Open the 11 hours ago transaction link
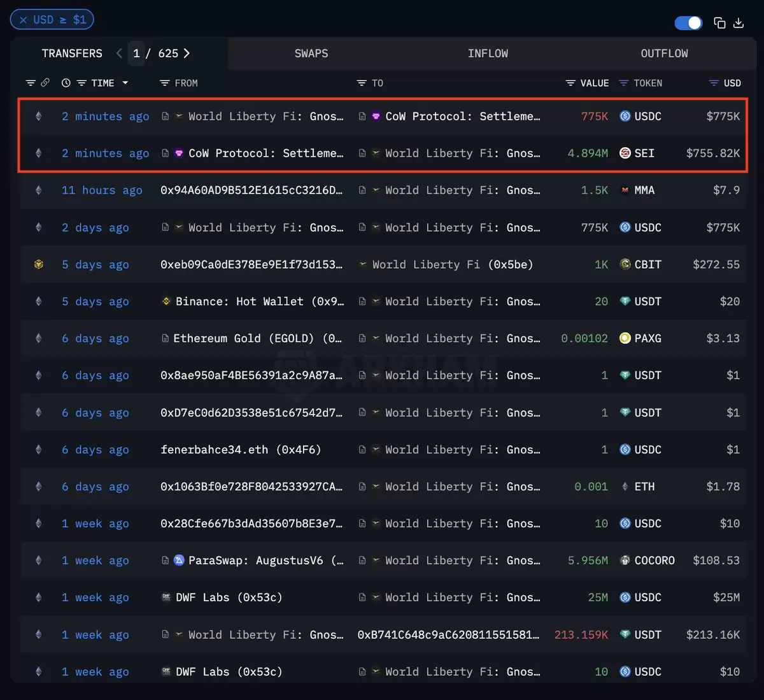This screenshot has height=700, width=764. pos(102,190)
